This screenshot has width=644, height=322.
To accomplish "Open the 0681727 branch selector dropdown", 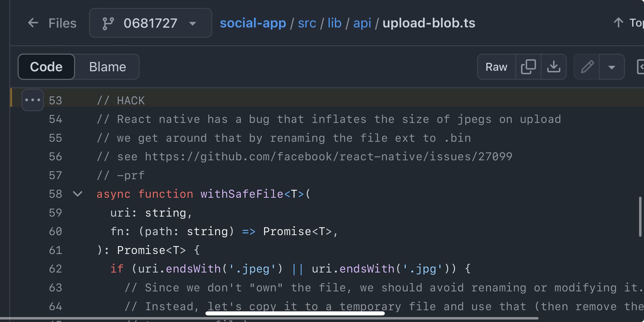I will coord(150,23).
